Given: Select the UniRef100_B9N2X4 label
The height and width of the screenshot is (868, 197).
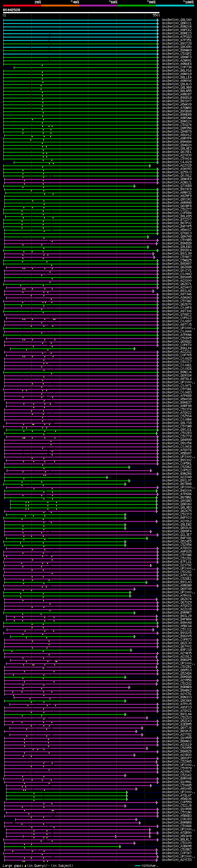Looking at the screenshot, I should [x=177, y=26].
